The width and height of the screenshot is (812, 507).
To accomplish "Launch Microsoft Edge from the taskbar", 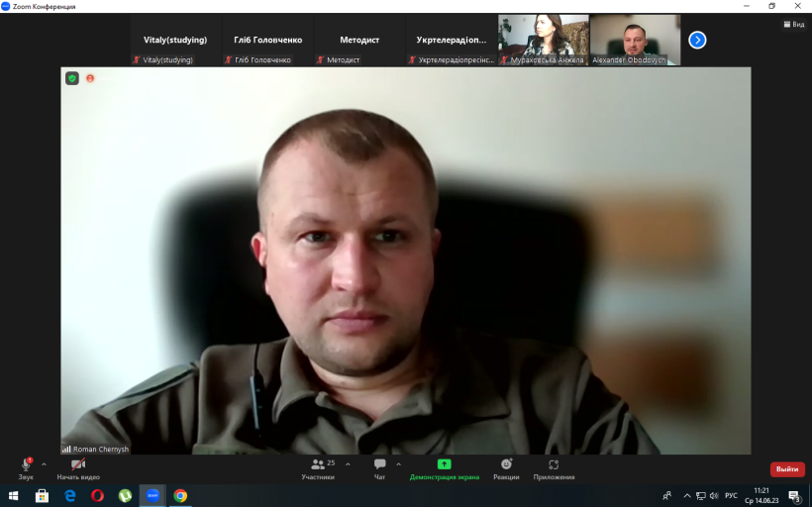I will click(70, 495).
